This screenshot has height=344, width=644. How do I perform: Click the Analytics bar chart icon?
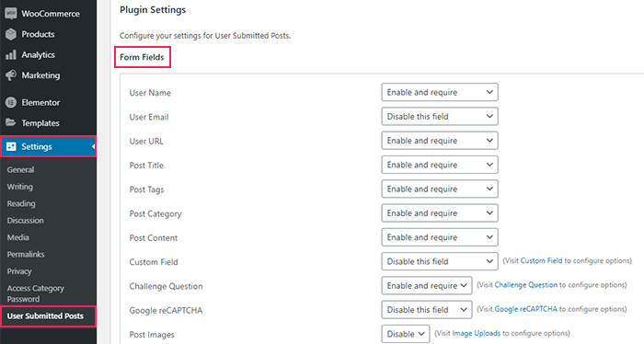coord(11,54)
